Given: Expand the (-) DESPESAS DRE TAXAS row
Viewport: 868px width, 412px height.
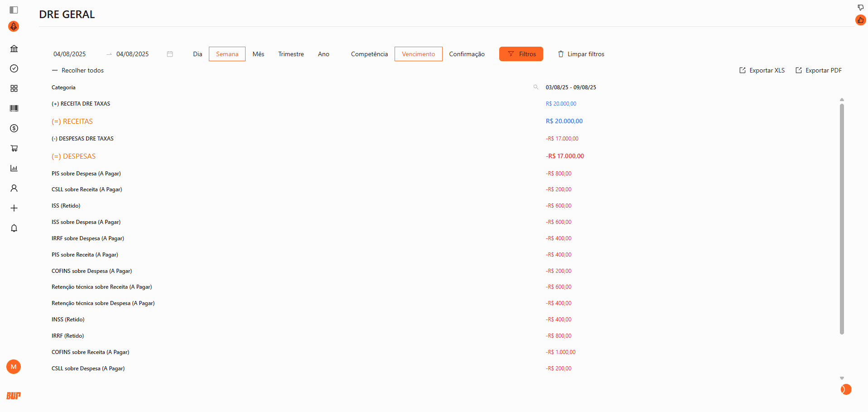Looking at the screenshot, I should (x=445, y=139).
